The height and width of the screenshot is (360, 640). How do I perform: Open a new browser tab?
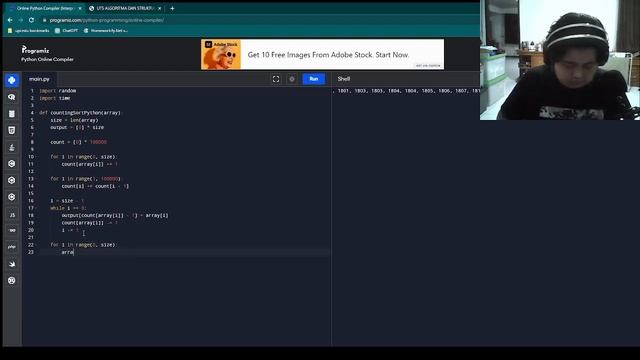click(x=172, y=8)
